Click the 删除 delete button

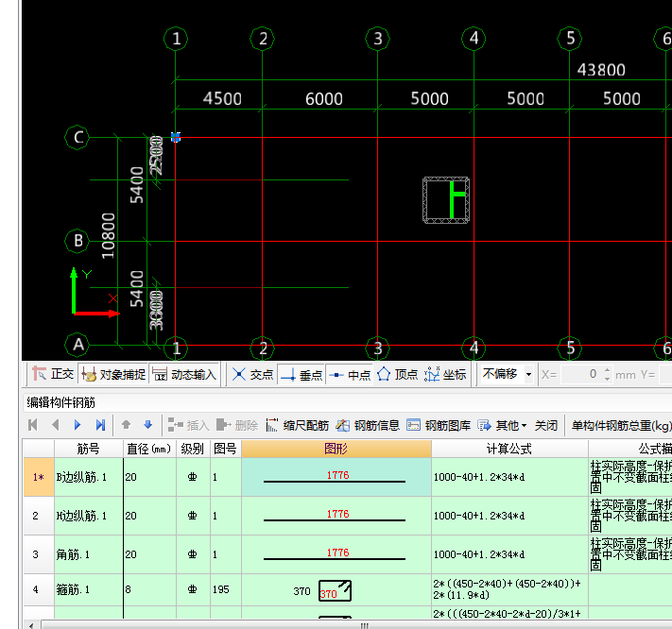point(237,425)
